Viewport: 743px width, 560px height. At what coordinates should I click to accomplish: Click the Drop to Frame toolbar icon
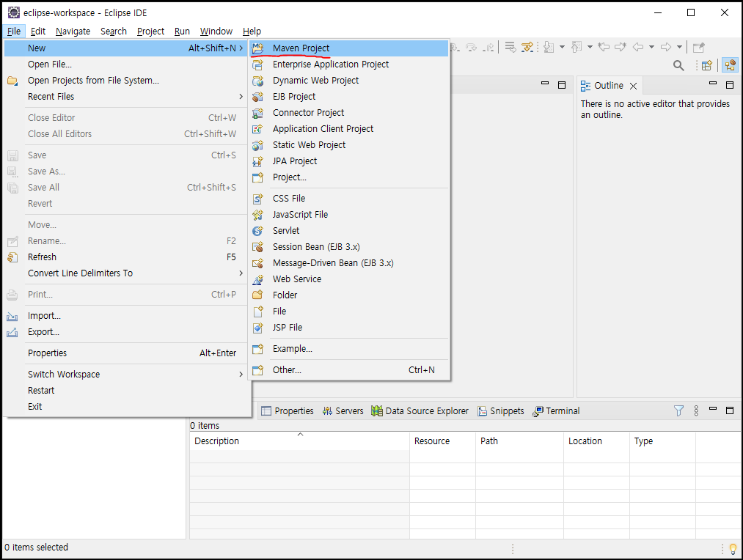coord(510,47)
